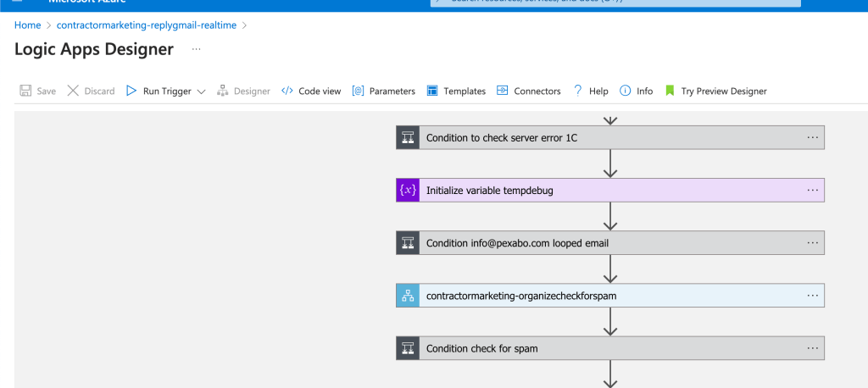Expand the contractormarketing-organizecheckforspam step
The width and height of the screenshot is (868, 388).
(x=610, y=295)
